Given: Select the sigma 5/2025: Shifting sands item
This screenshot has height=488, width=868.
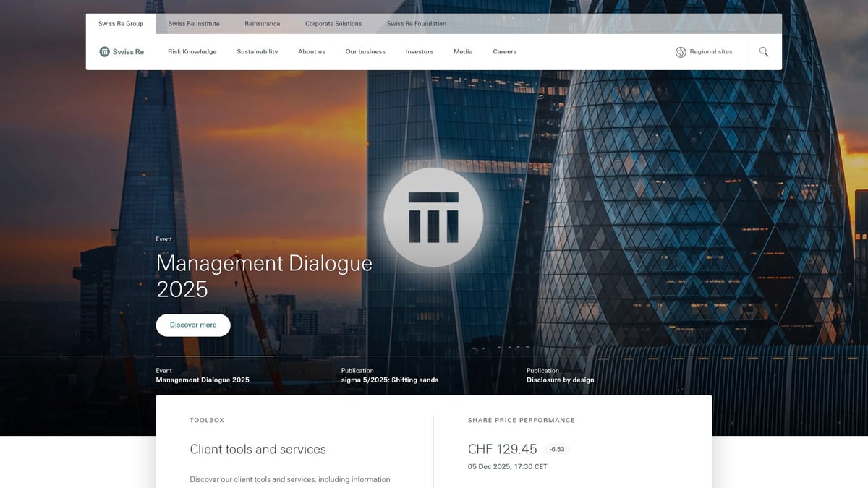Looking at the screenshot, I should click(x=390, y=375).
